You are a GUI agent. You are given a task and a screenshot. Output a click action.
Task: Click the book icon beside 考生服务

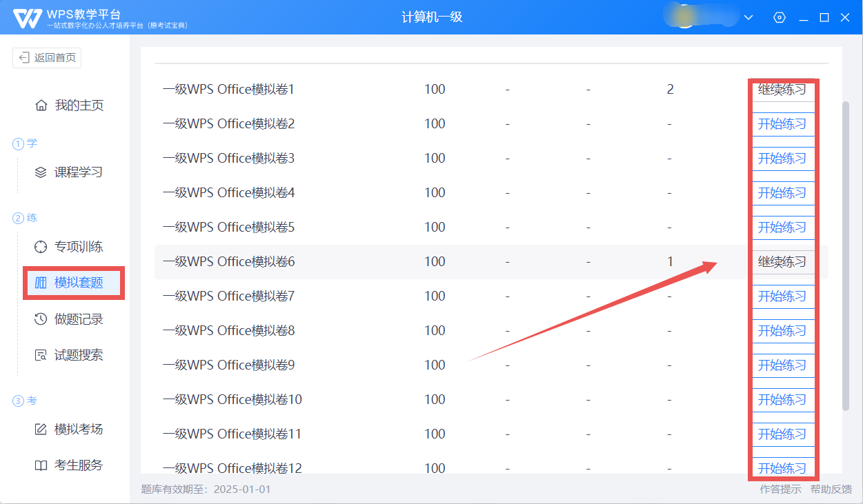tap(41, 465)
